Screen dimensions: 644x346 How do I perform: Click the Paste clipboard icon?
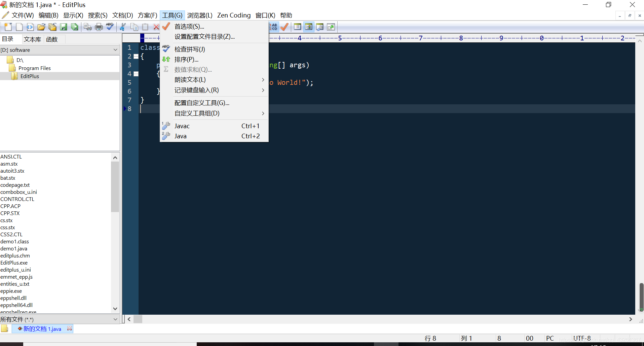click(145, 27)
